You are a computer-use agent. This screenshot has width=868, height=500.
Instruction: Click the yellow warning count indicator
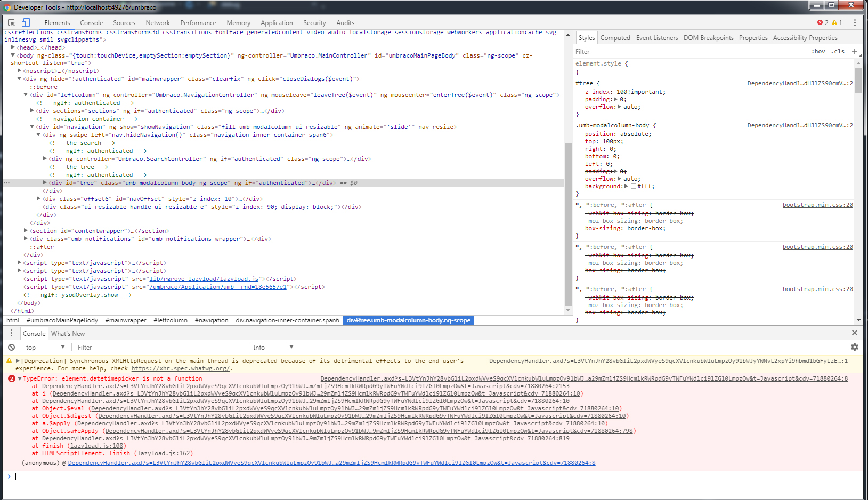837,23
